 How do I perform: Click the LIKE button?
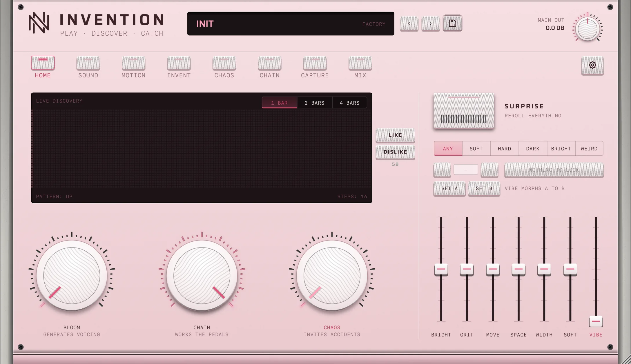tap(395, 135)
